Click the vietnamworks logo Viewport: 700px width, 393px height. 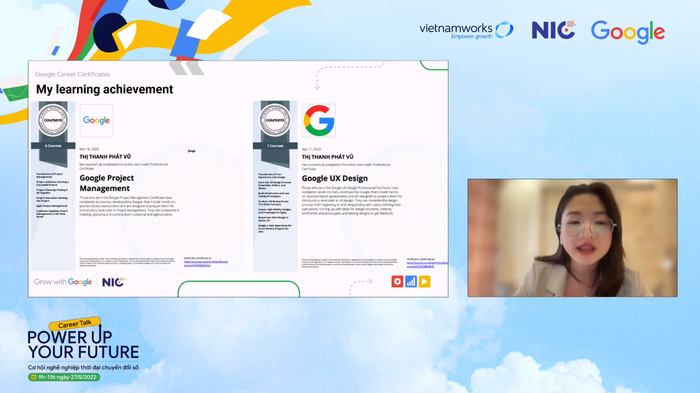coord(466,30)
